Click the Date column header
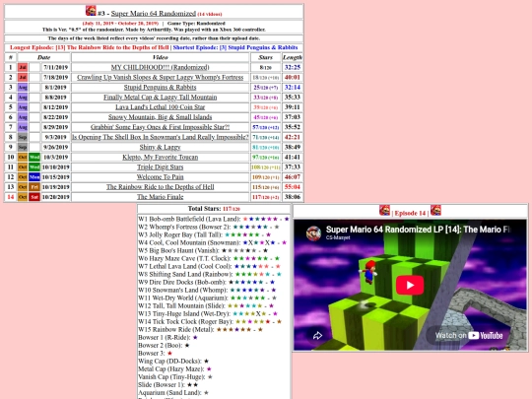The height and width of the screenshot is (399, 532). (x=44, y=57)
